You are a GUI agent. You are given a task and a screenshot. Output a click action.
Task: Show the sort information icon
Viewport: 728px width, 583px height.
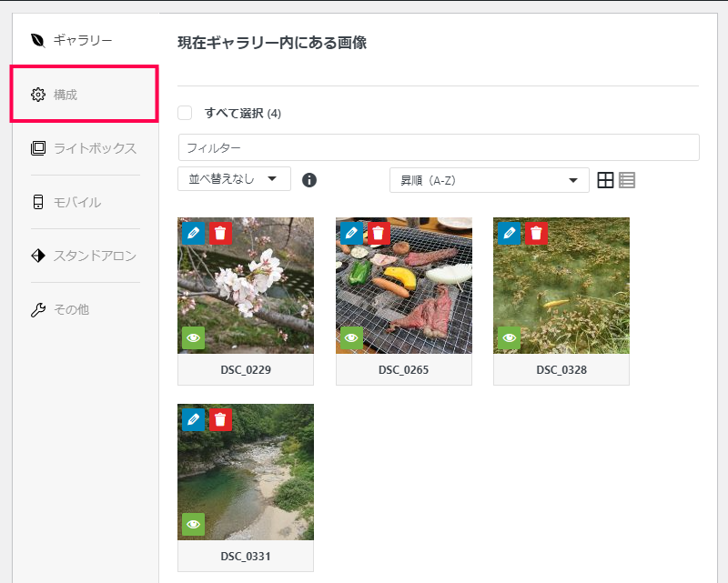309,180
